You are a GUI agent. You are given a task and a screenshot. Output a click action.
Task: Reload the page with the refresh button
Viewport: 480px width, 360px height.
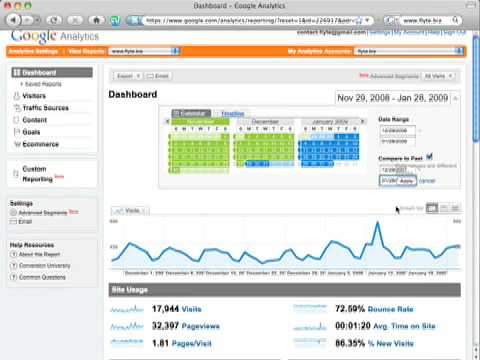point(54,20)
